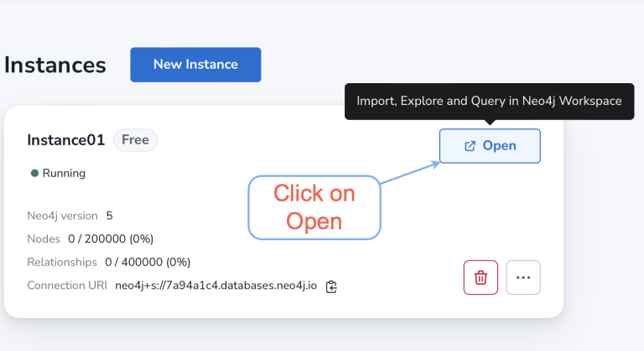Create a new database with New Instance
The width and height of the screenshot is (644, 351).
(x=195, y=65)
